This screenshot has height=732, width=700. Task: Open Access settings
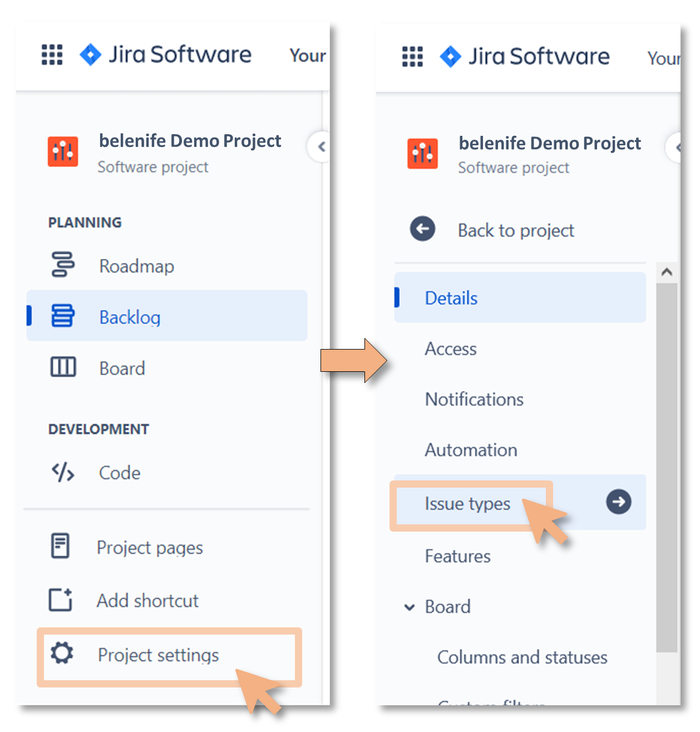coord(451,349)
